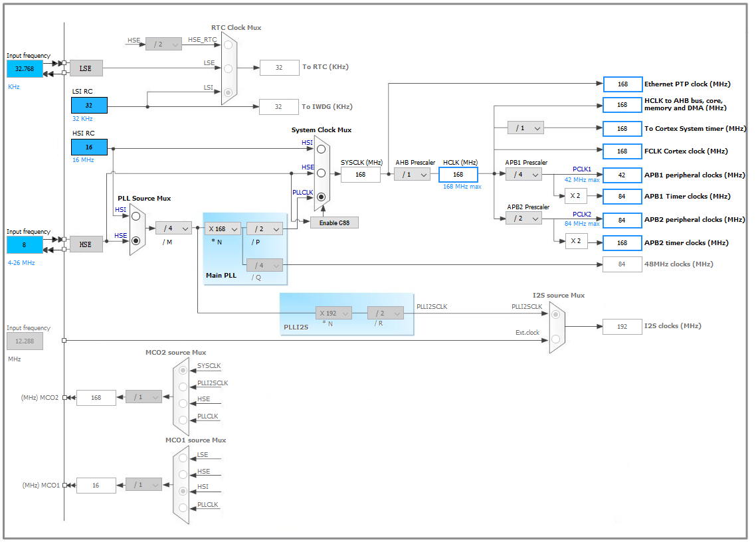Image resolution: width=756 pixels, height=544 pixels.
Task: Click the Enable CSS button
Action: click(334, 223)
